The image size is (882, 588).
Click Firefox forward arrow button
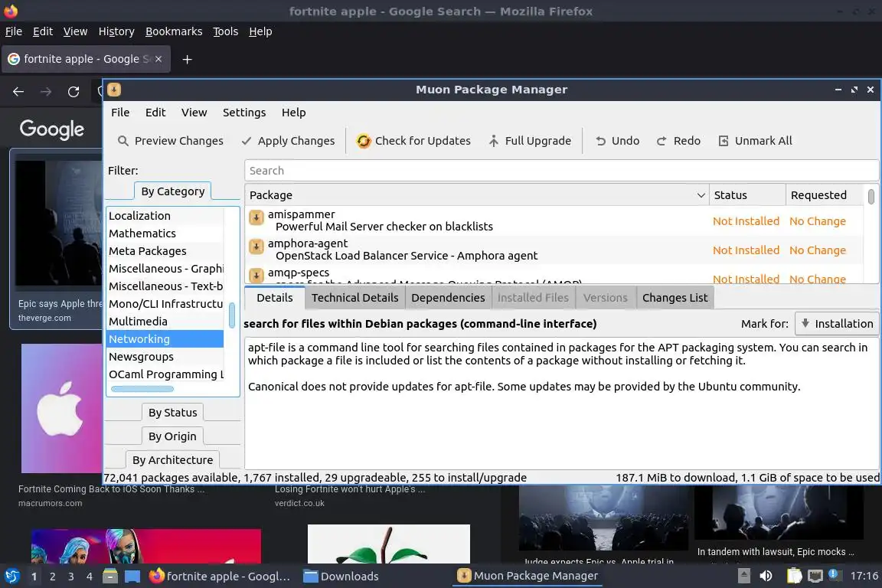coord(46,92)
